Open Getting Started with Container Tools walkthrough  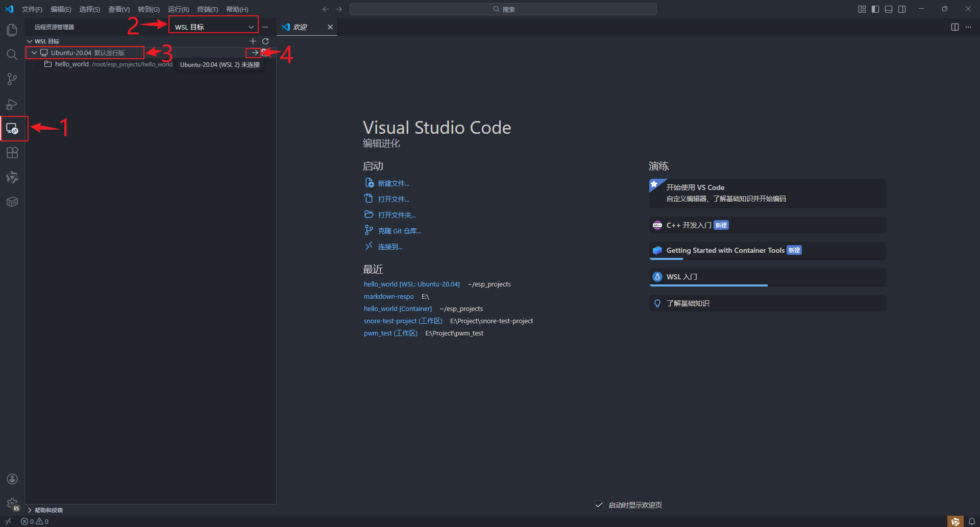(x=767, y=250)
